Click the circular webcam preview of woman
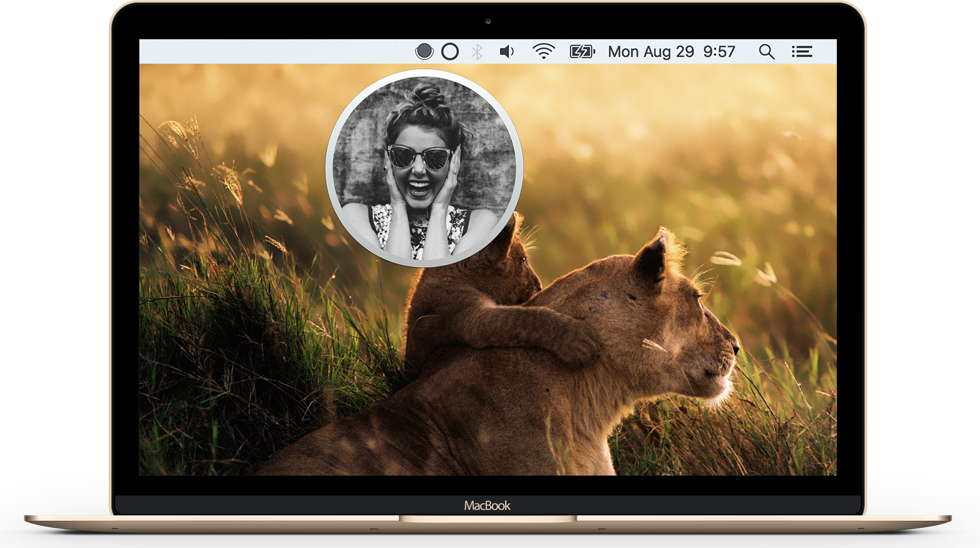 point(424,168)
